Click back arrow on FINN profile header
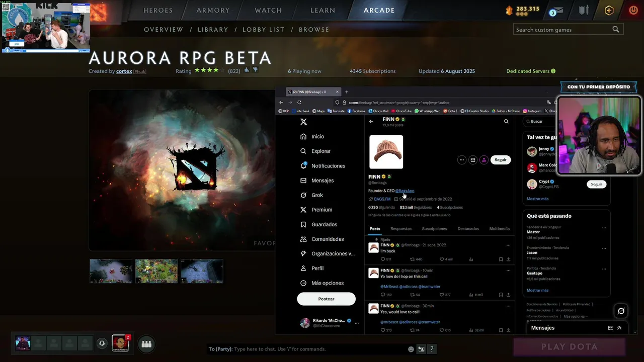644x362 pixels. pos(371,121)
